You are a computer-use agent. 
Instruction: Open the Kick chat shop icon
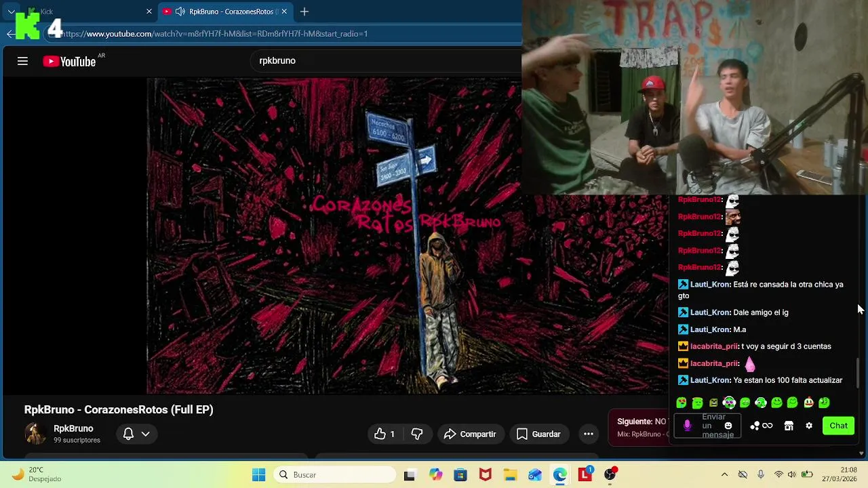[789, 426]
